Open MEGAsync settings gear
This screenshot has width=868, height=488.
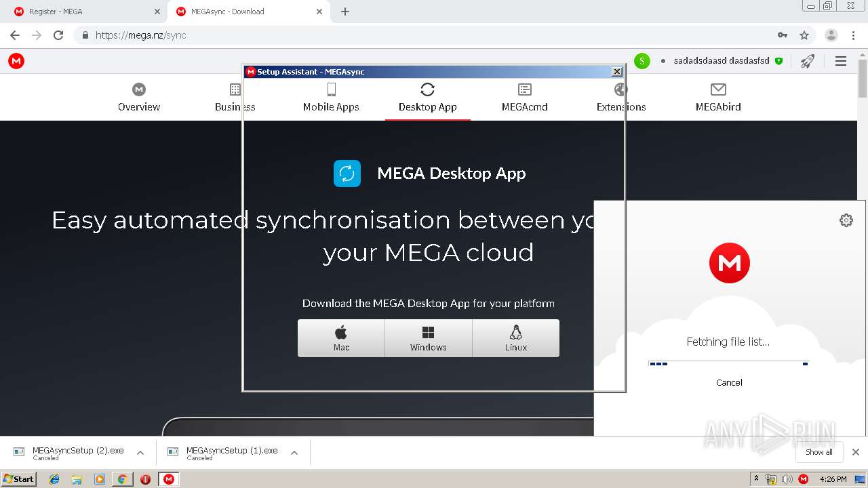pos(846,220)
